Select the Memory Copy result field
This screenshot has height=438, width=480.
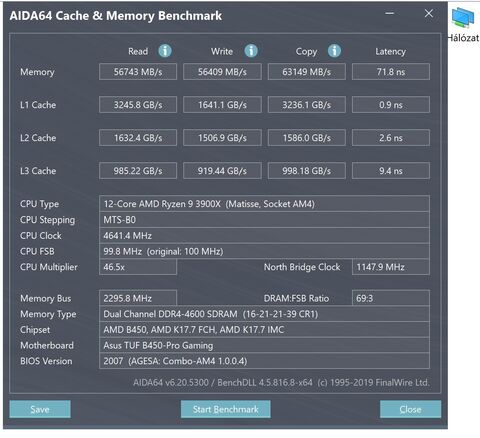coord(307,72)
